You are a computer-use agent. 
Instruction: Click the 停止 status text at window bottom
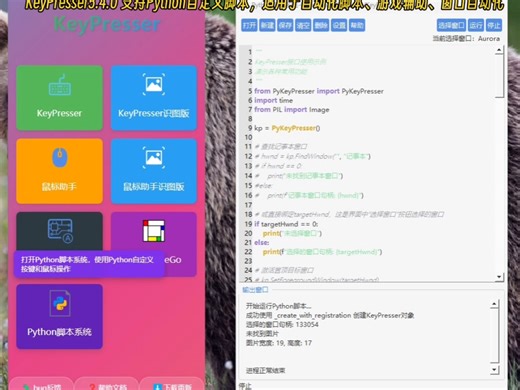coord(245,386)
